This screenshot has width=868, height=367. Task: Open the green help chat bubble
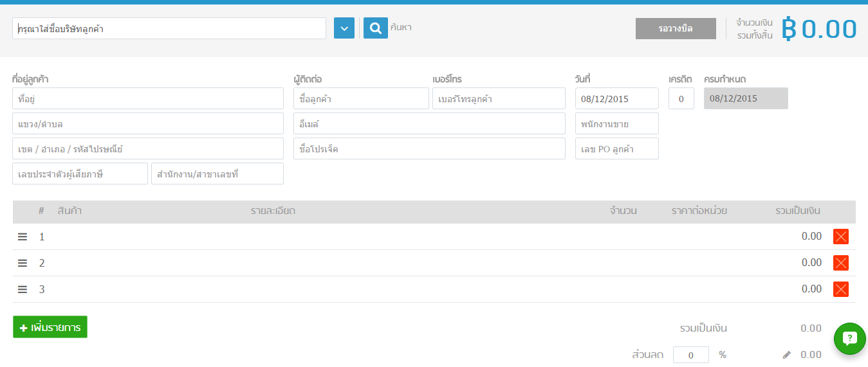850,338
